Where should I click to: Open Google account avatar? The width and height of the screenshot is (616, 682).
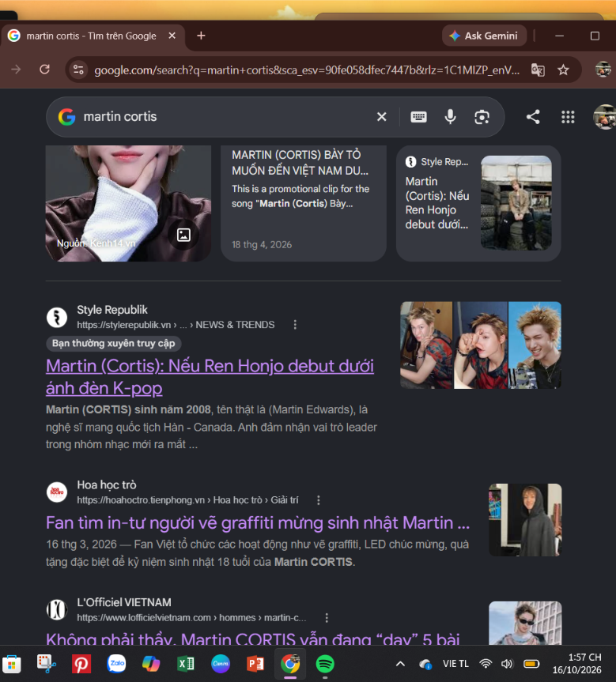[605, 117]
